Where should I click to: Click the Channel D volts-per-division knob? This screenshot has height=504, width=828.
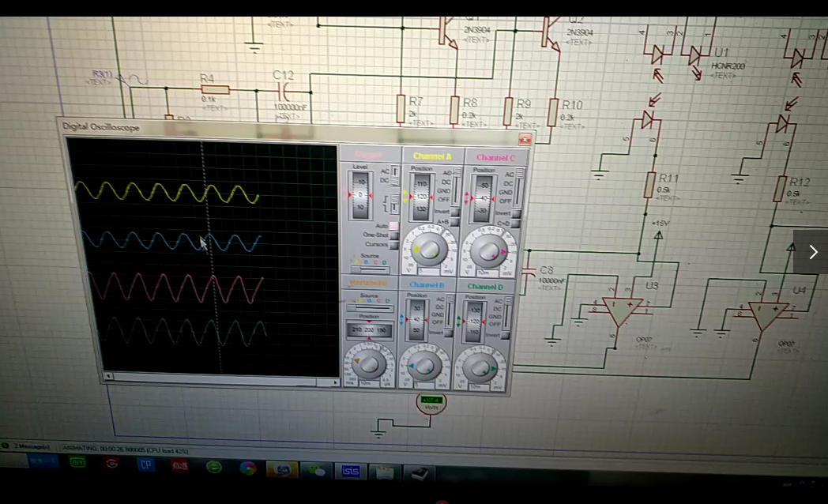tap(480, 368)
